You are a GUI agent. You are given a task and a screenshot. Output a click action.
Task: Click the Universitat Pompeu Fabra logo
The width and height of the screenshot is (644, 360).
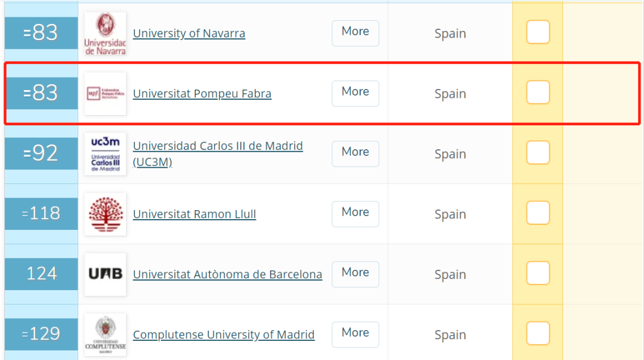pos(105,94)
